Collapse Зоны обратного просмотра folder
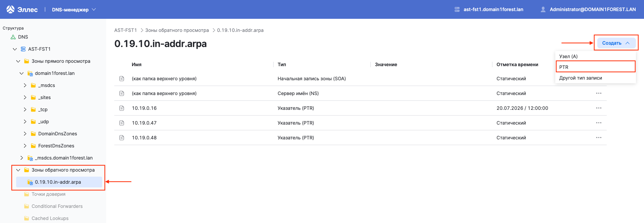The width and height of the screenshot is (644, 223). point(18,170)
